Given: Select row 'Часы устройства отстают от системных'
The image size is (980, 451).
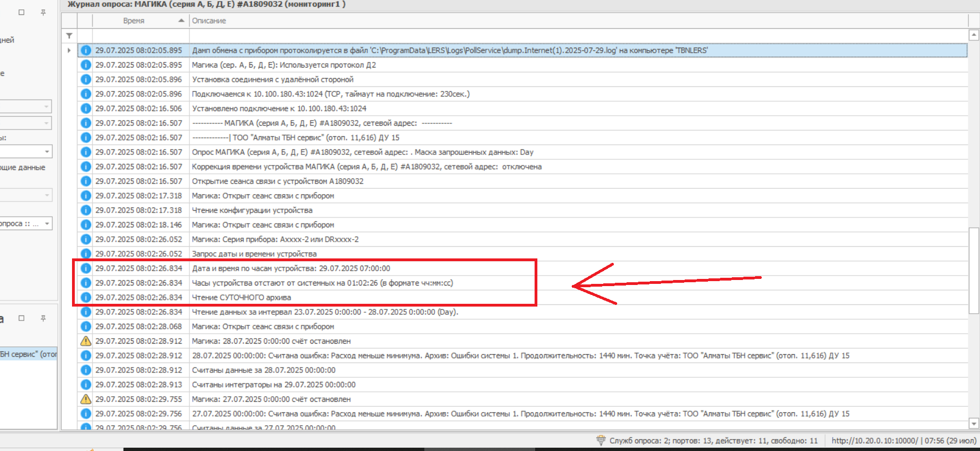Looking at the screenshot, I should [322, 283].
